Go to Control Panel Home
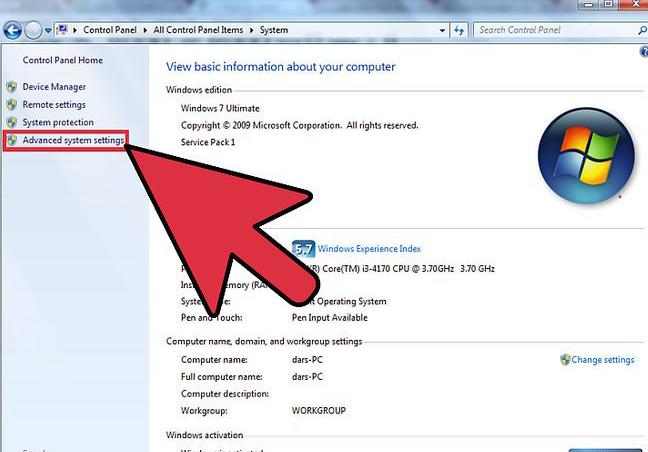Screen dimensions: 648x452 (63, 60)
